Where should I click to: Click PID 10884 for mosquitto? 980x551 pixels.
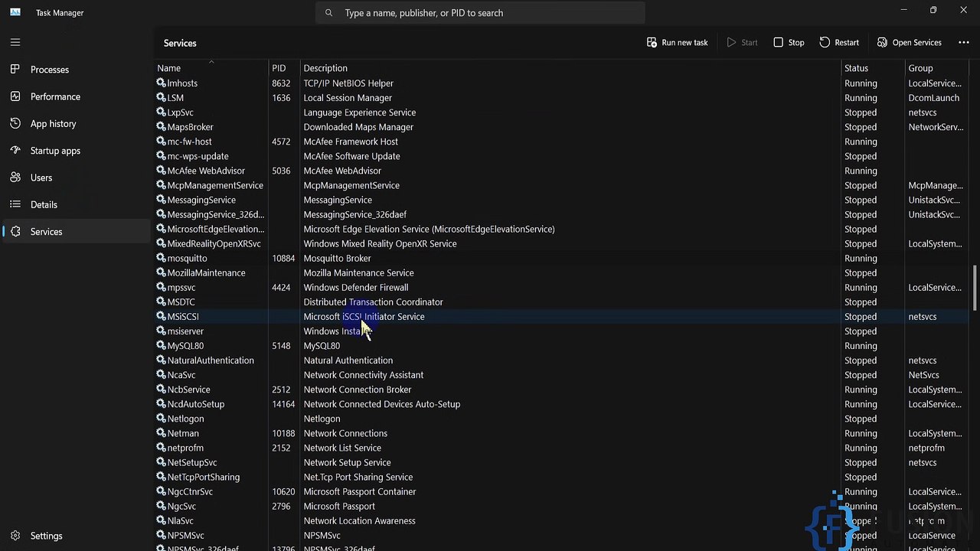[283, 258]
